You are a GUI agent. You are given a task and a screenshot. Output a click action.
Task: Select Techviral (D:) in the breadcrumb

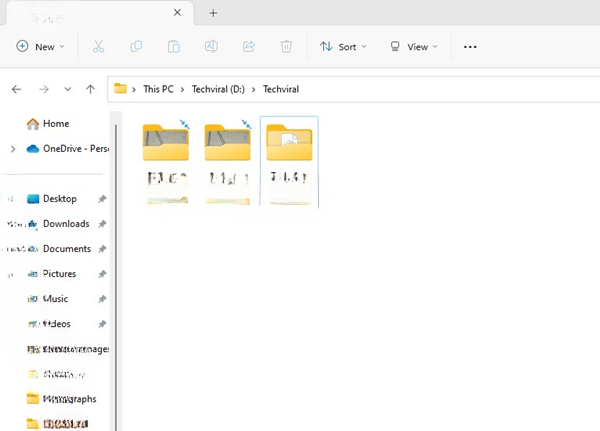[218, 89]
